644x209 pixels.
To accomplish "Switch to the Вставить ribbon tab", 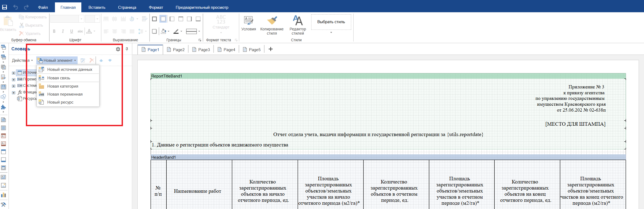I will 97,7.
